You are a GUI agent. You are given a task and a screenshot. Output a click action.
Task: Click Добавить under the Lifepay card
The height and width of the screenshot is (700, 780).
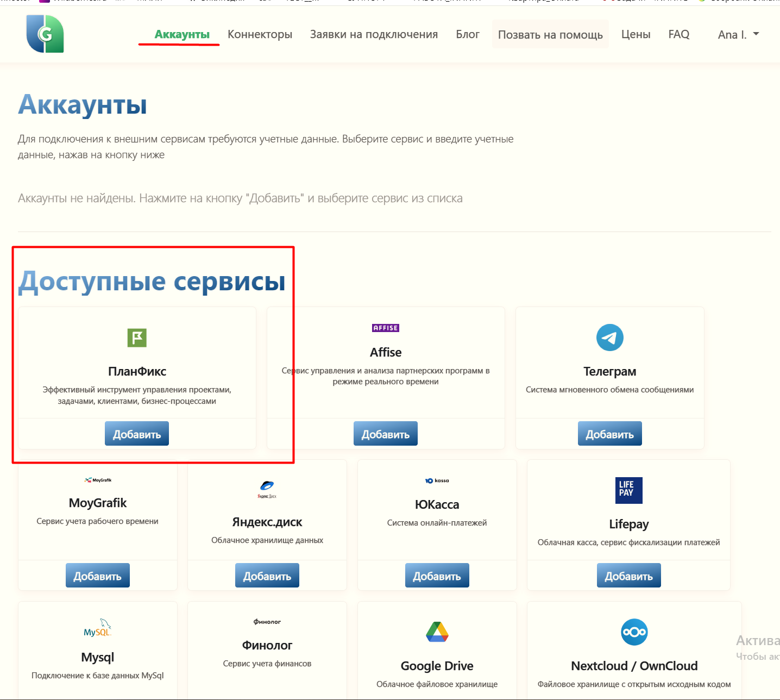coord(628,576)
